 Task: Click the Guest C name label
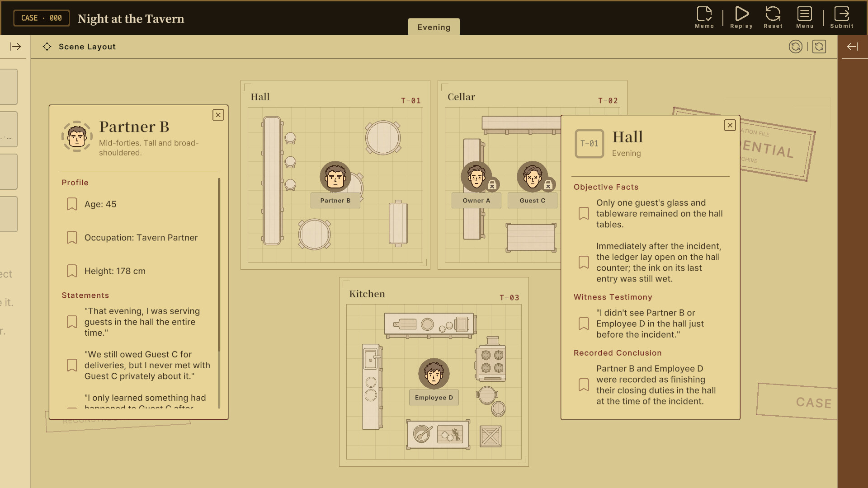click(533, 201)
